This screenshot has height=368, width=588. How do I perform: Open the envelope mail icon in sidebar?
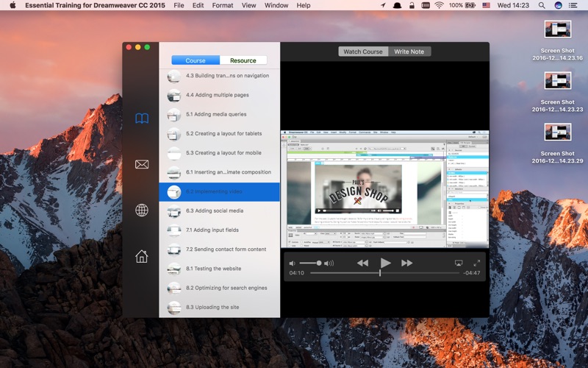click(x=142, y=164)
